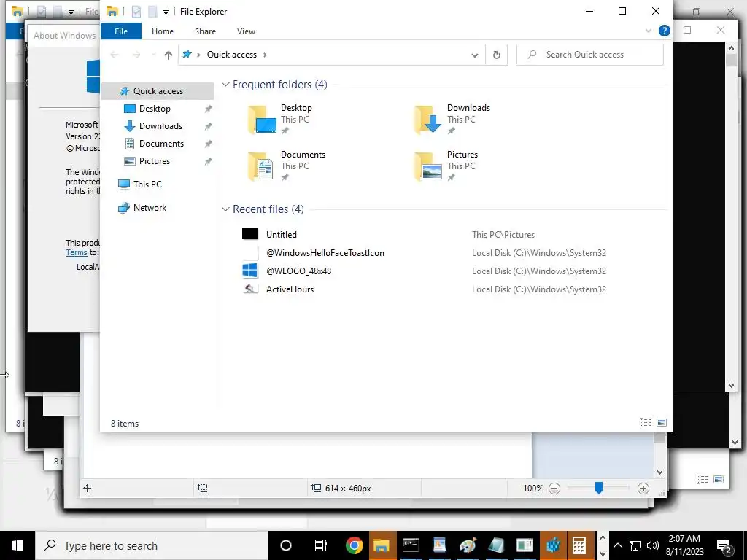Click the This PC\Pictures path of Untitled
Screen dimensions: 747x560
[503, 235]
